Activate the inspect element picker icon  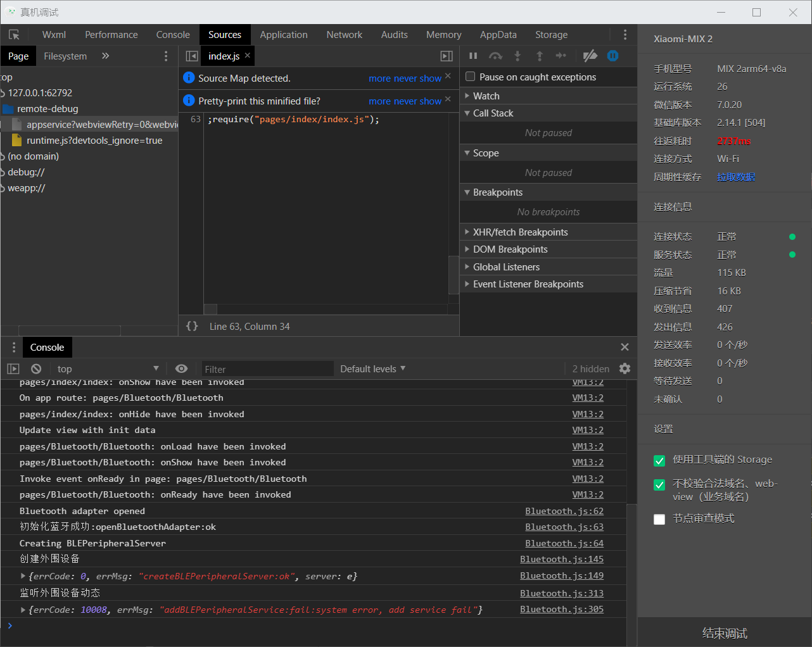pos(14,35)
